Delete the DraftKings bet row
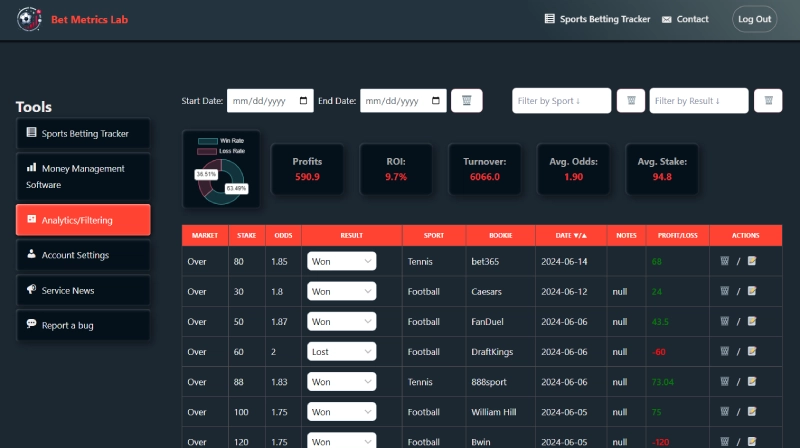This screenshot has height=448, width=800. coord(724,351)
